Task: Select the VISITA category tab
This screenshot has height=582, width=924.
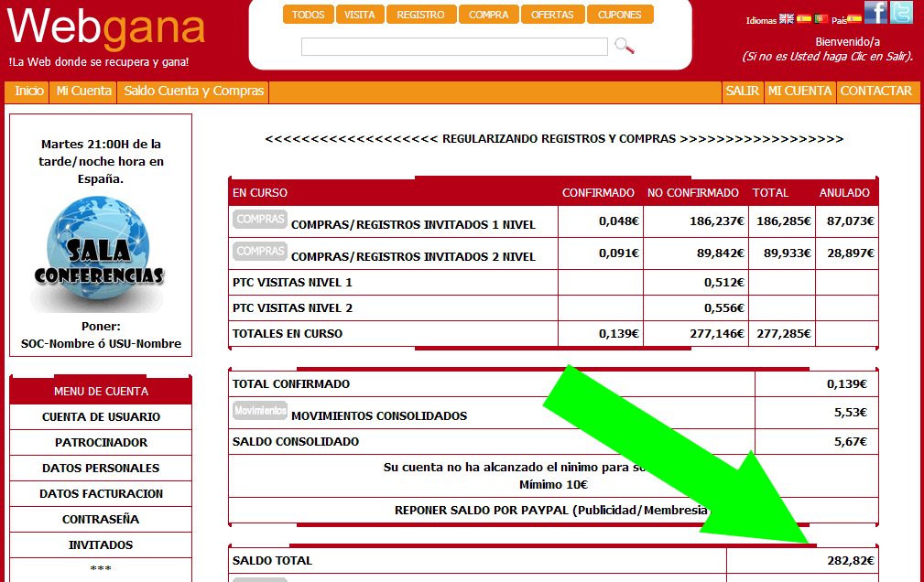Action: point(360,14)
